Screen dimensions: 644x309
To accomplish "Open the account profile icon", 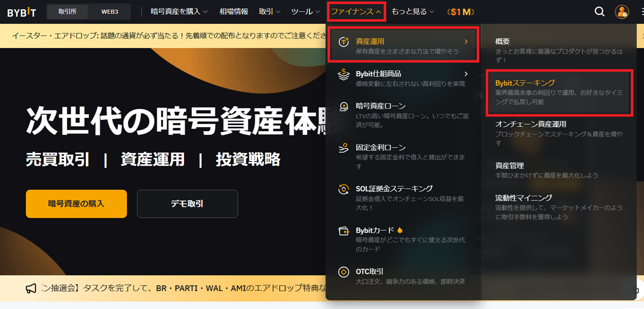I will coord(621,11).
